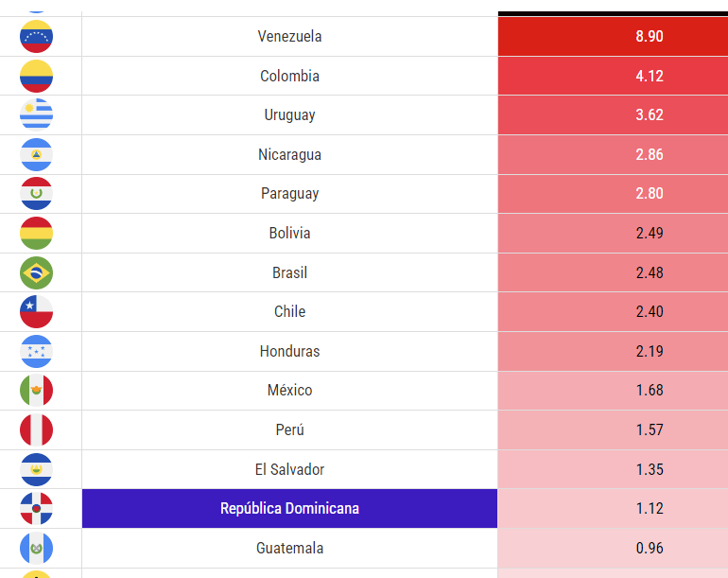The width and height of the screenshot is (728, 578).
Task: Select the Uruguay flag icon
Action: 36,115
